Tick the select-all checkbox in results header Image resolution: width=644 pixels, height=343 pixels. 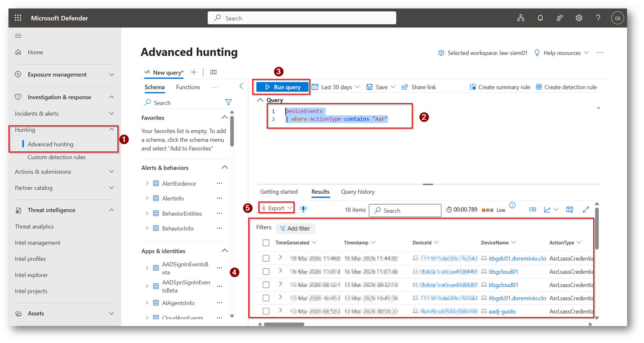(x=266, y=243)
